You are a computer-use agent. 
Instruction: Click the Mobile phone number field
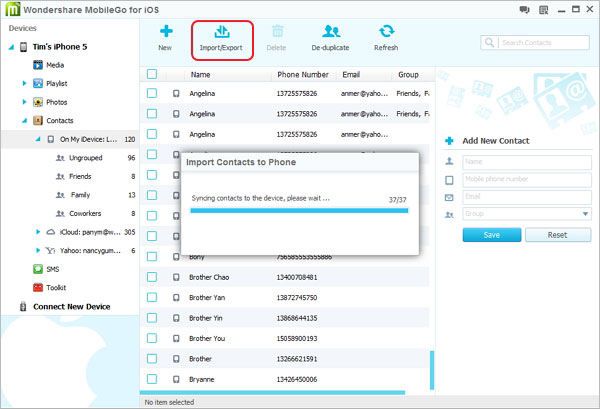coord(527,179)
